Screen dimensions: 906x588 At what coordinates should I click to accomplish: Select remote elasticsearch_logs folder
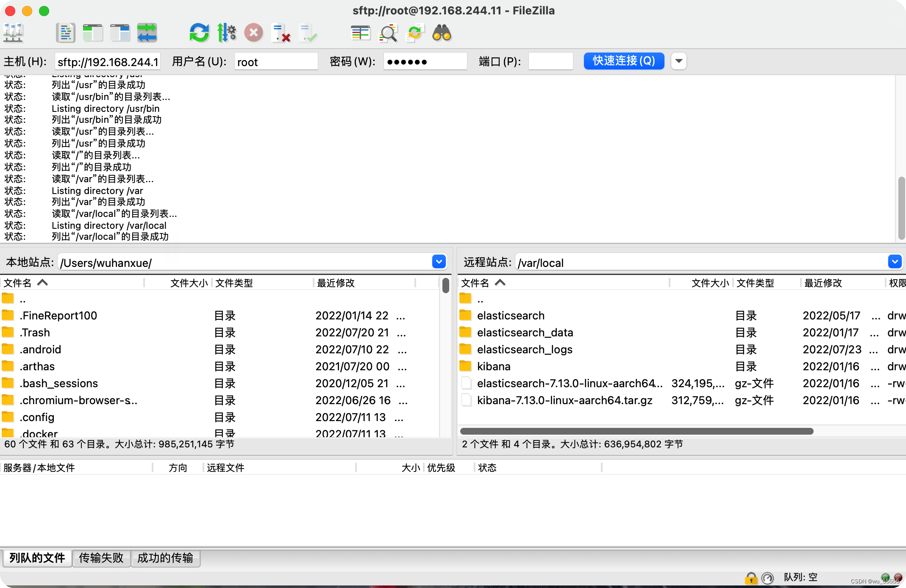(682, 349)
